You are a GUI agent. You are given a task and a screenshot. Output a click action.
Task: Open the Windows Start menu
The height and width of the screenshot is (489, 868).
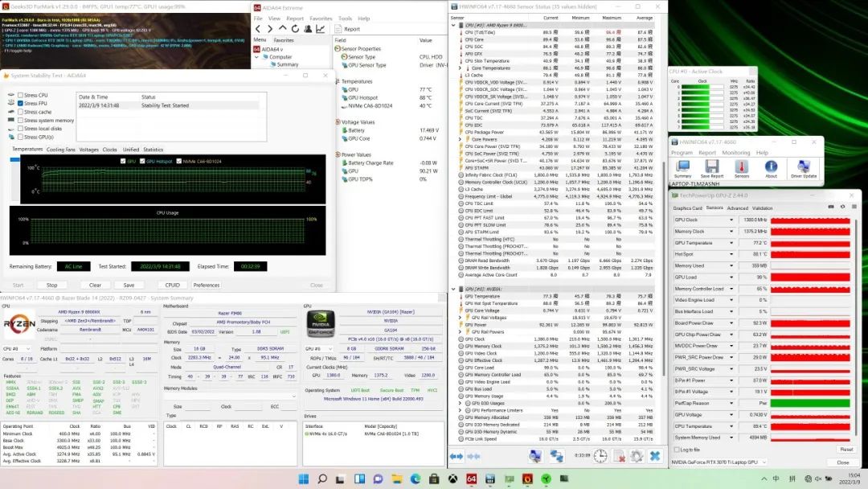(304, 479)
